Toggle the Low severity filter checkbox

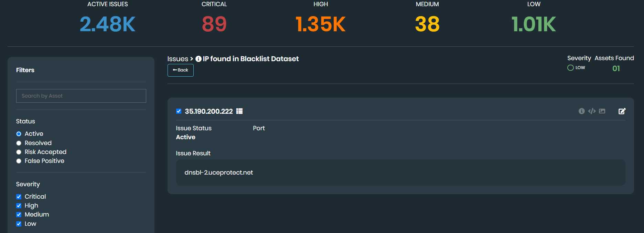19,224
